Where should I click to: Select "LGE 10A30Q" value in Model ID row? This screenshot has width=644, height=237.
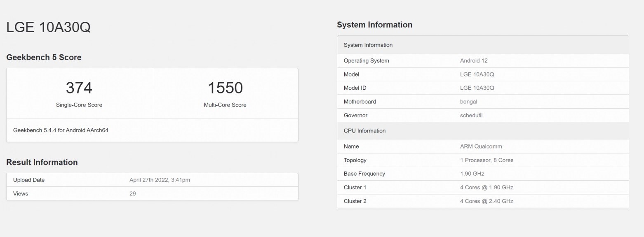(477, 88)
